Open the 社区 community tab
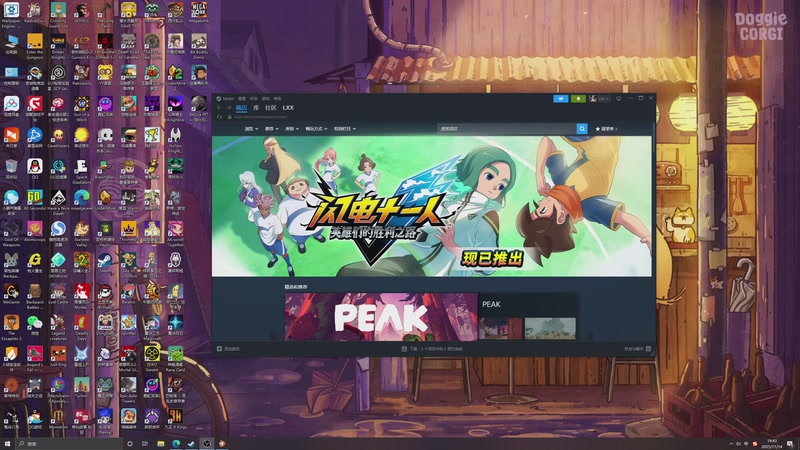This screenshot has height=450, width=800. tap(270, 108)
